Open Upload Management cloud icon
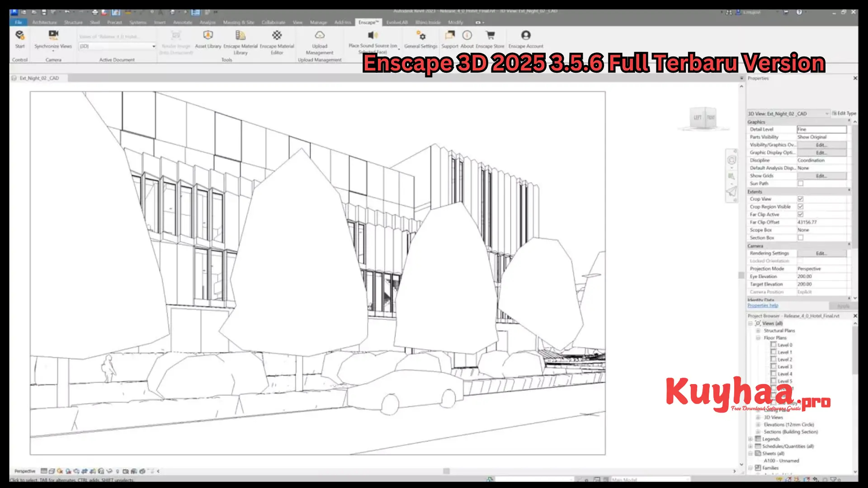Image resolution: width=868 pixels, height=488 pixels. [320, 35]
